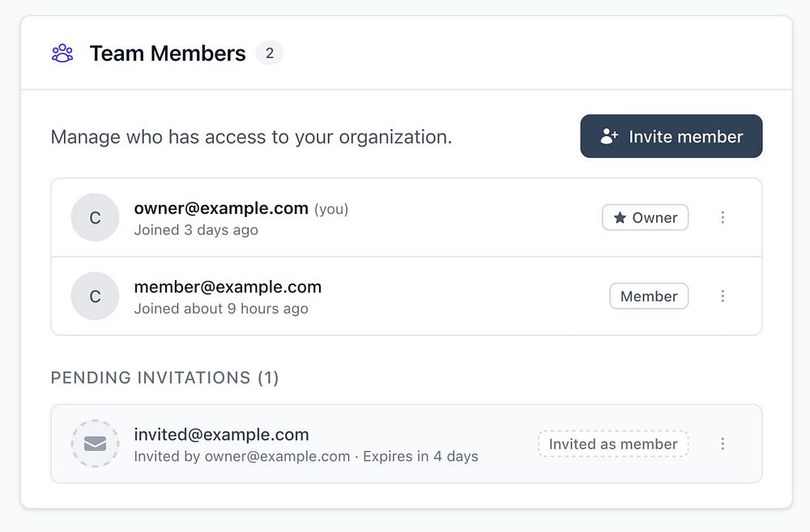Select the invited@example.com email text
The width and height of the screenshot is (810, 532).
pos(221,435)
